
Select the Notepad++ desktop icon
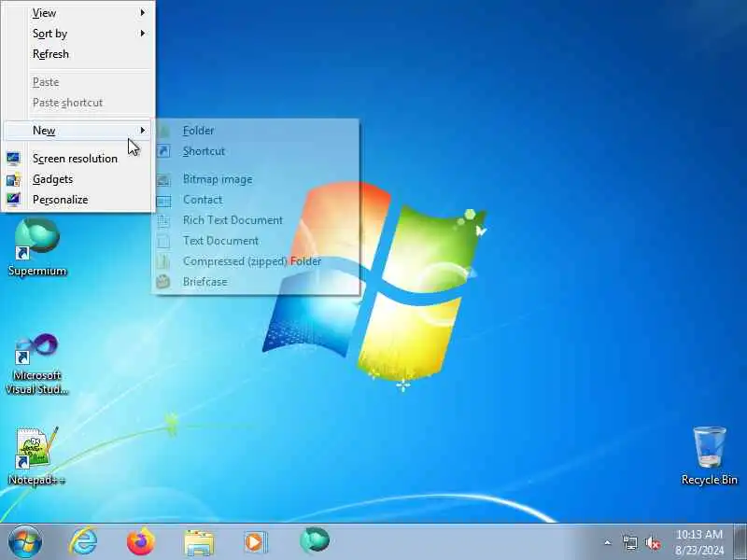click(x=36, y=456)
